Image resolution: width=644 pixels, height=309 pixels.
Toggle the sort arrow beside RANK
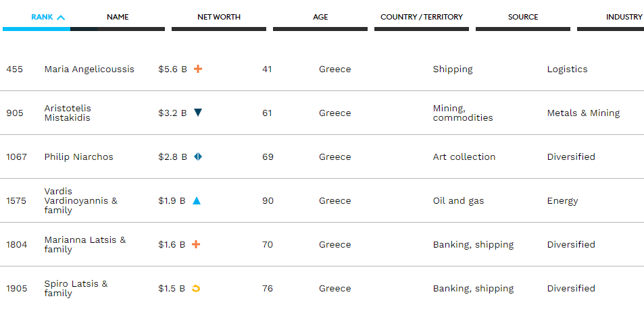pos(61,18)
